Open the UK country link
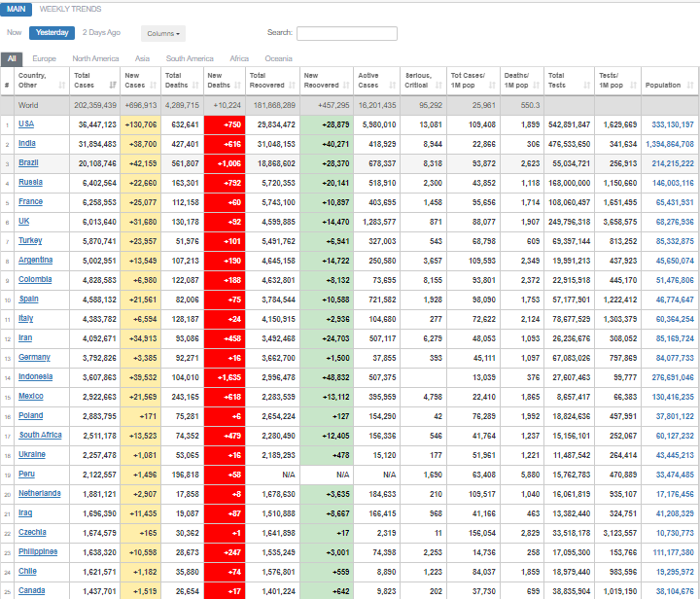 click(x=23, y=221)
